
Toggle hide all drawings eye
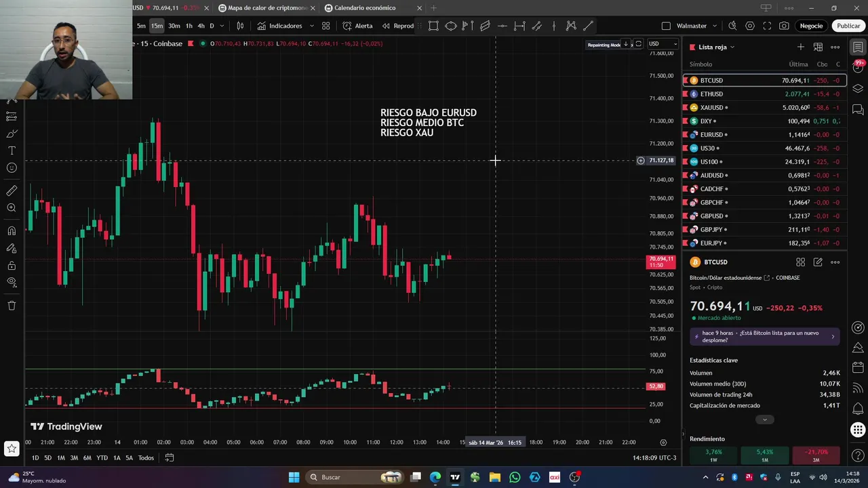tap(12, 282)
